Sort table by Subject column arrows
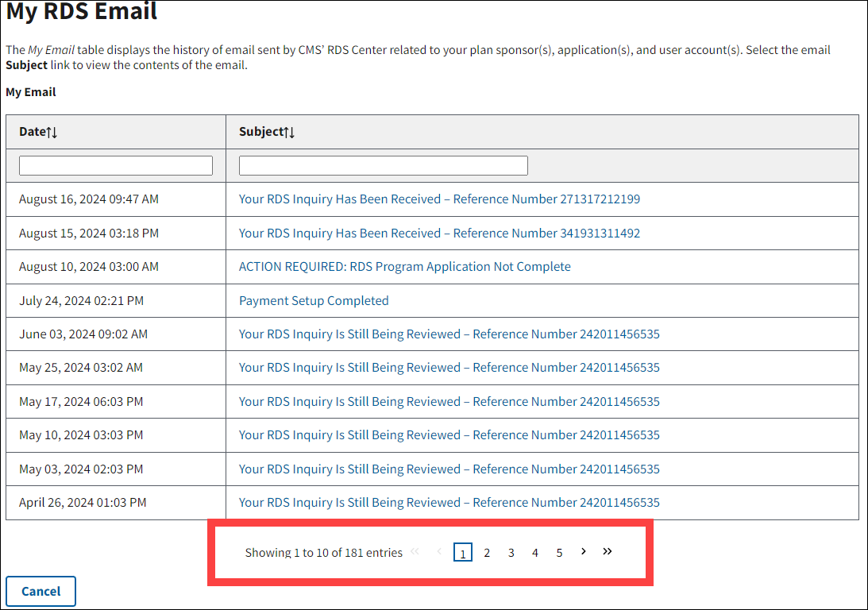 click(290, 132)
